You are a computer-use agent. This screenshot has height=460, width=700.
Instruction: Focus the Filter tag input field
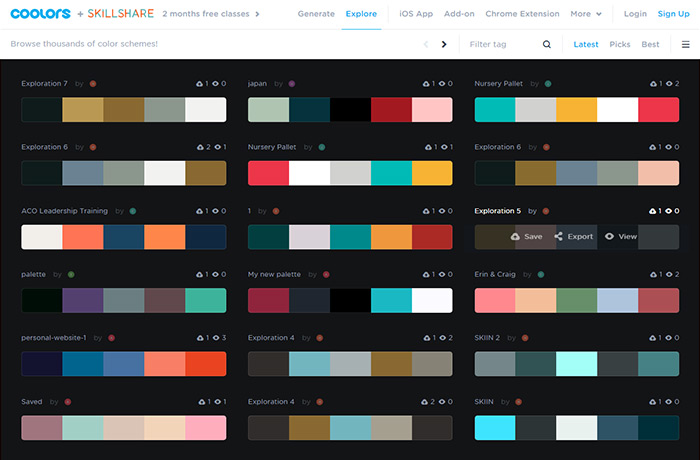(x=502, y=44)
